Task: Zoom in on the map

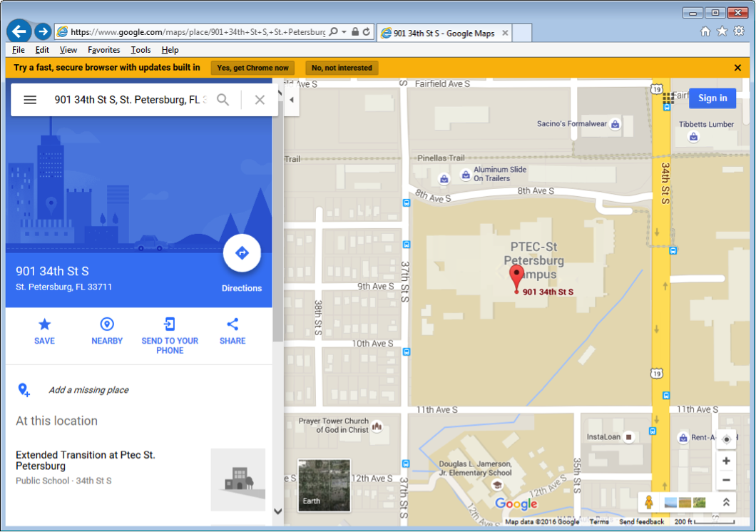Action: tap(726, 461)
